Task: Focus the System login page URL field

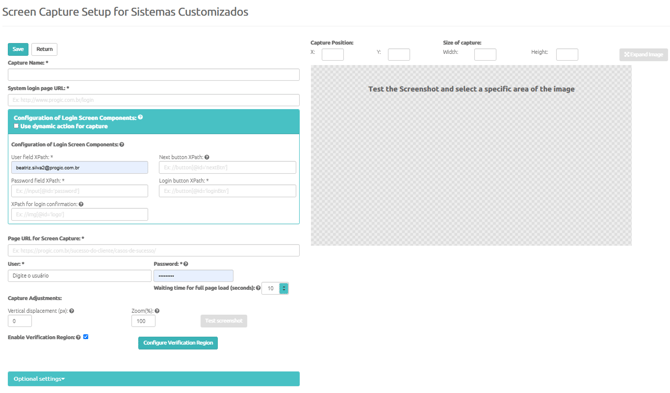Action: pyautogui.click(x=153, y=100)
